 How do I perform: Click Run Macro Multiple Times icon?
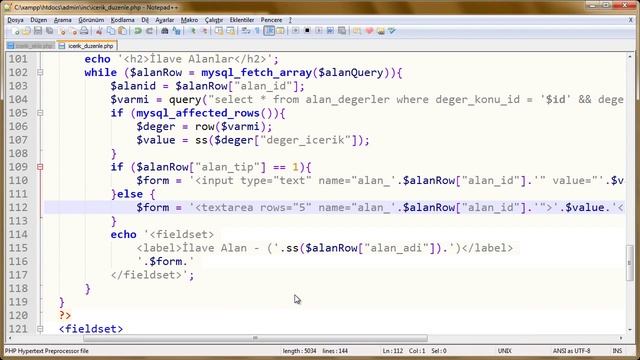point(330,31)
